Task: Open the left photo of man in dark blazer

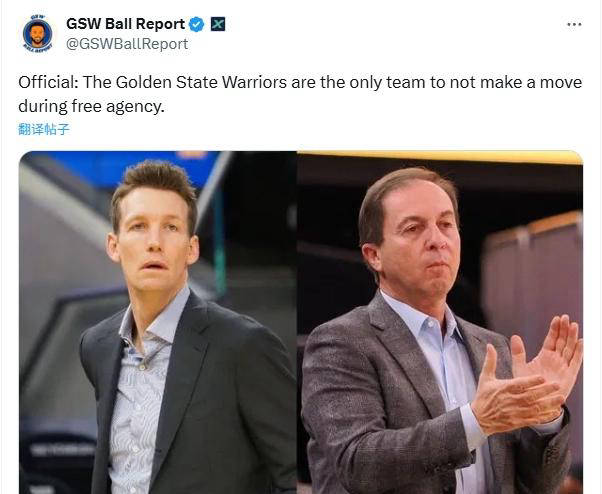Action: point(157,322)
